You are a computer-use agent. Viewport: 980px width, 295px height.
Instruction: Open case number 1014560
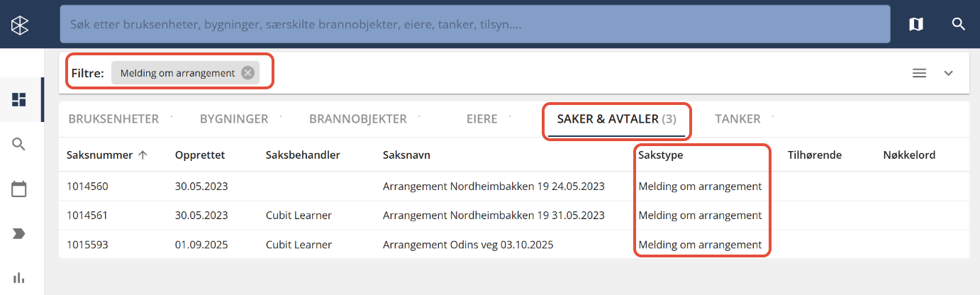[87, 187]
